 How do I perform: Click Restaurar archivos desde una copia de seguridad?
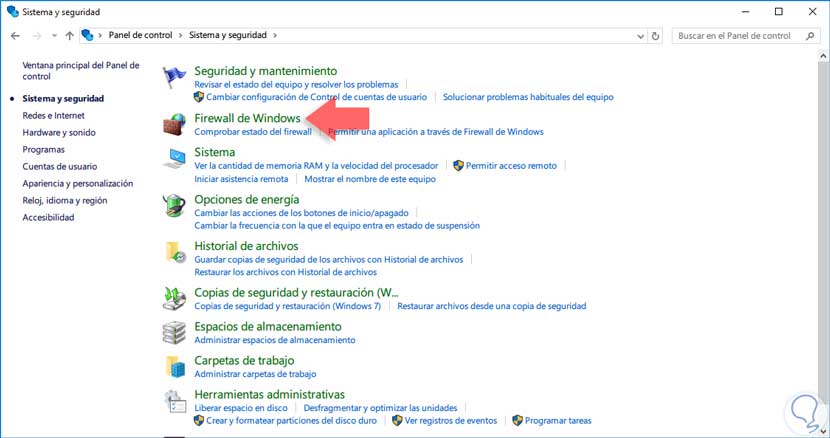492,306
